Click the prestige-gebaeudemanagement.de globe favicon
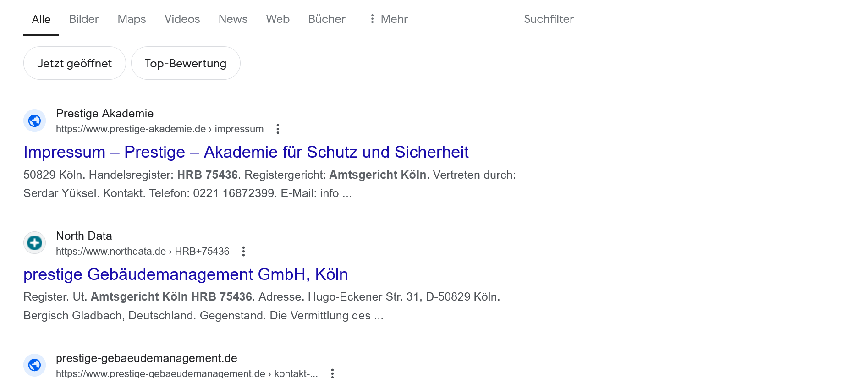 [34, 365]
